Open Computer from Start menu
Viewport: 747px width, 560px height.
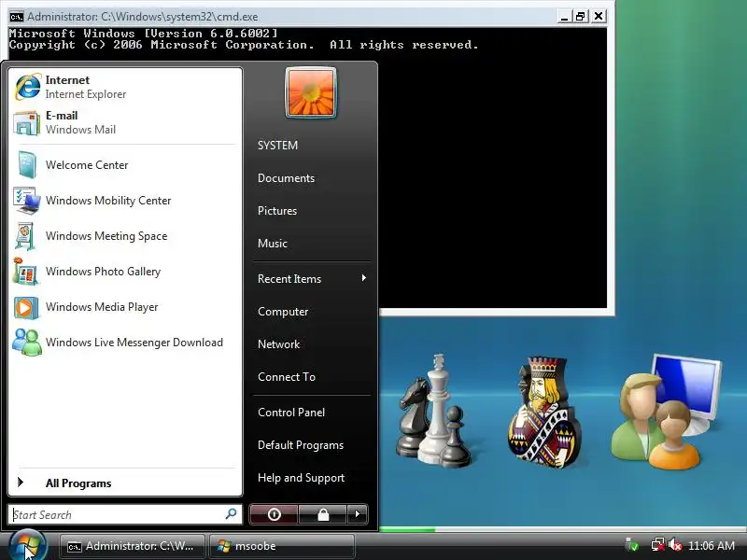[283, 312]
